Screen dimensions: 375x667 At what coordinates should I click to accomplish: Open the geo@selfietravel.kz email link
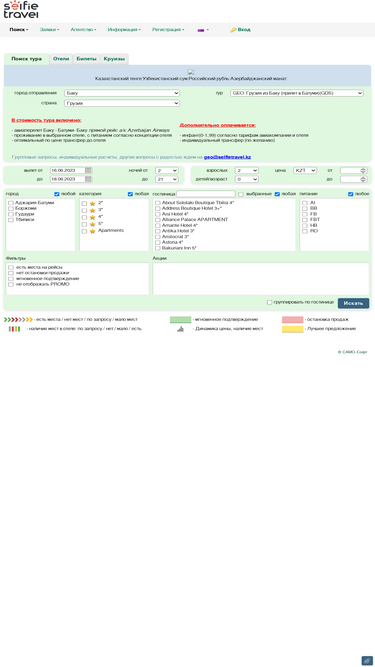tap(227, 157)
